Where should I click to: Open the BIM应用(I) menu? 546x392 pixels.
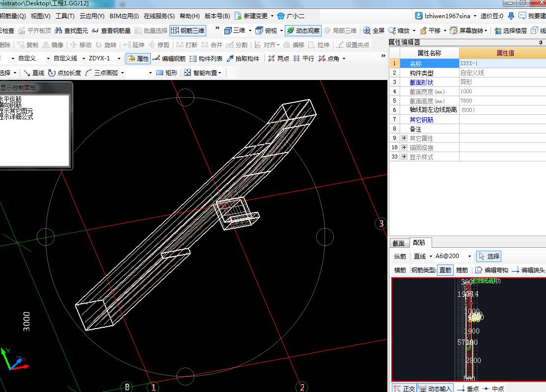(124, 16)
